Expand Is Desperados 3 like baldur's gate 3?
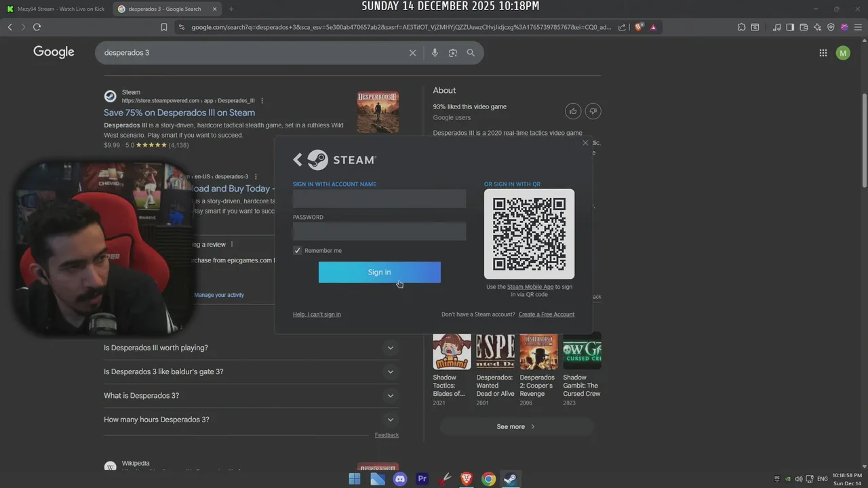Screen dimensions: 868x488 pos(250,371)
